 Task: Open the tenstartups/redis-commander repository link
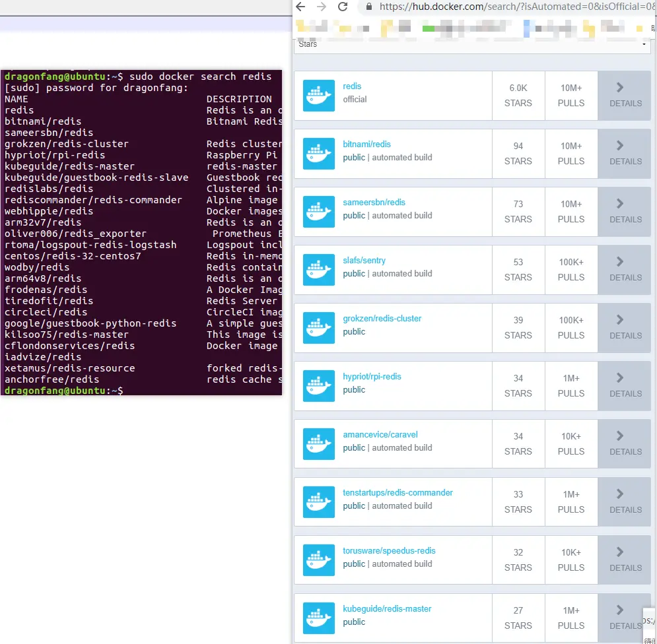pyautogui.click(x=398, y=492)
